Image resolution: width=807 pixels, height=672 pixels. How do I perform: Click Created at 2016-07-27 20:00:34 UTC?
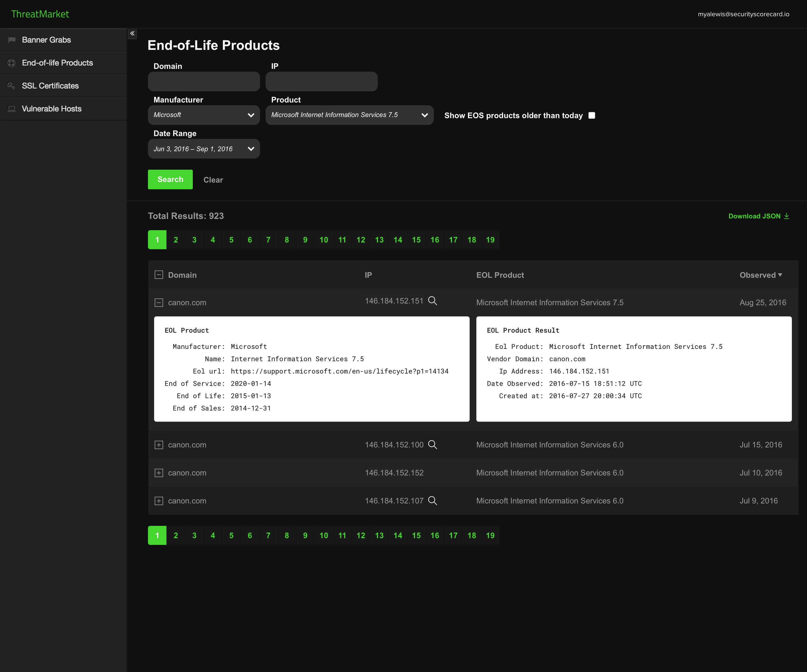pos(595,396)
